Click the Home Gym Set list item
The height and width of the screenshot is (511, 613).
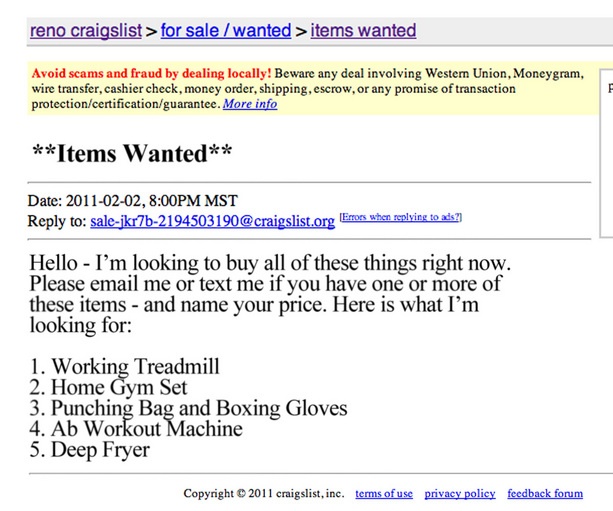pyautogui.click(x=108, y=388)
